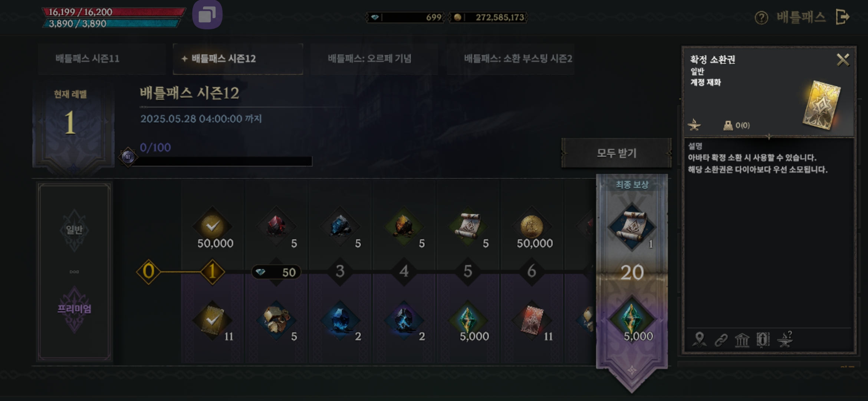Viewport: 868px width, 401px height.
Task: Select the 일반 tier selector
Action: 74,230
